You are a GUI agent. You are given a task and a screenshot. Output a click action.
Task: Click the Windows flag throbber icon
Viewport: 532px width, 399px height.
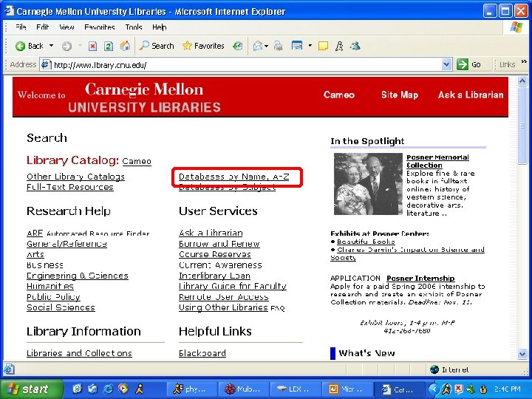[x=516, y=27]
